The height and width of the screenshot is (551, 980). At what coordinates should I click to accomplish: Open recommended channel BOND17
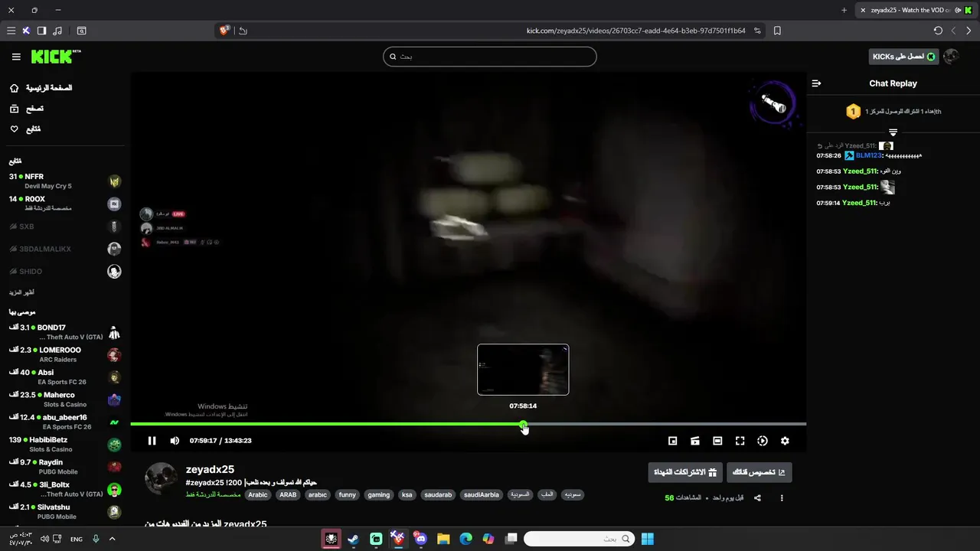tap(65, 332)
